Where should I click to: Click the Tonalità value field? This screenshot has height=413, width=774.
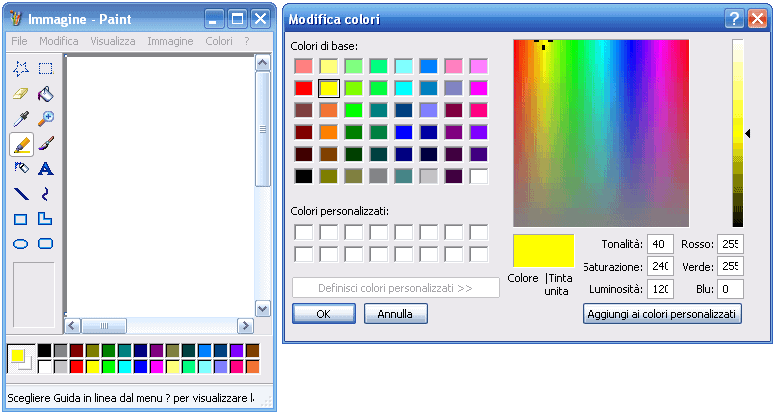coord(660,244)
